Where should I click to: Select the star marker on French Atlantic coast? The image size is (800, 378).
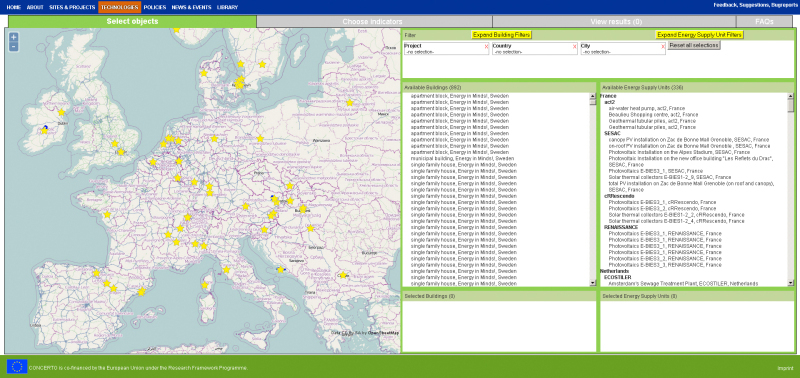[x=107, y=215]
